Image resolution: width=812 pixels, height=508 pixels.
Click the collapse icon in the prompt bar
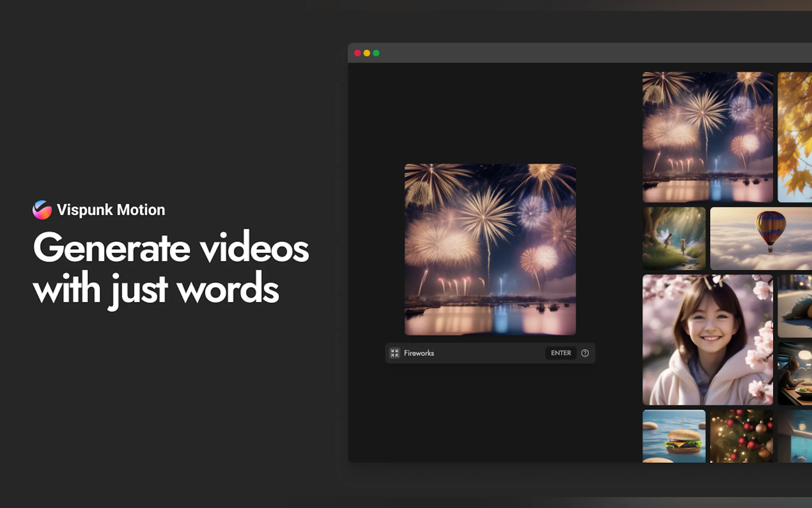(394, 353)
